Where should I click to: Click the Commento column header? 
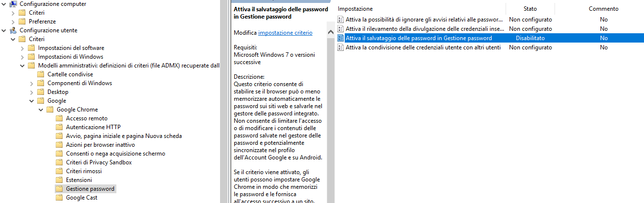click(x=603, y=9)
